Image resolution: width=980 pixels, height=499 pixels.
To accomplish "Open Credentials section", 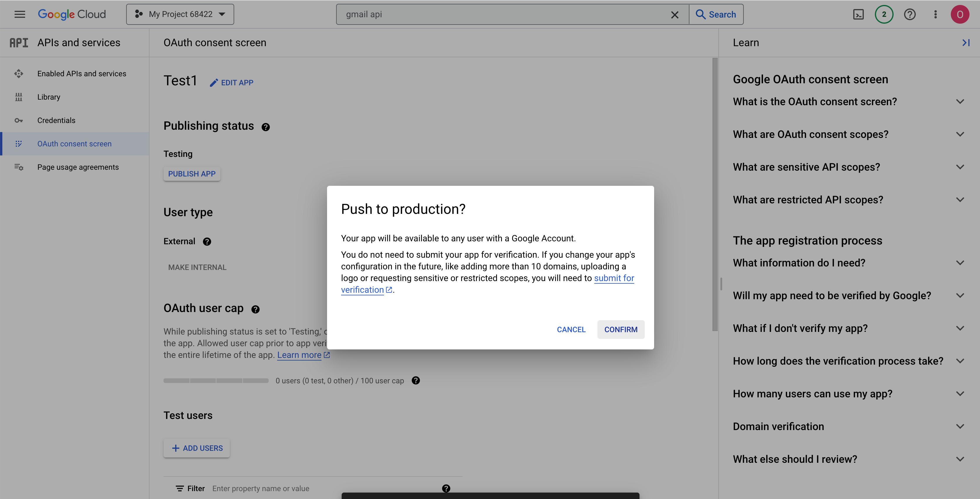I will click(x=57, y=120).
